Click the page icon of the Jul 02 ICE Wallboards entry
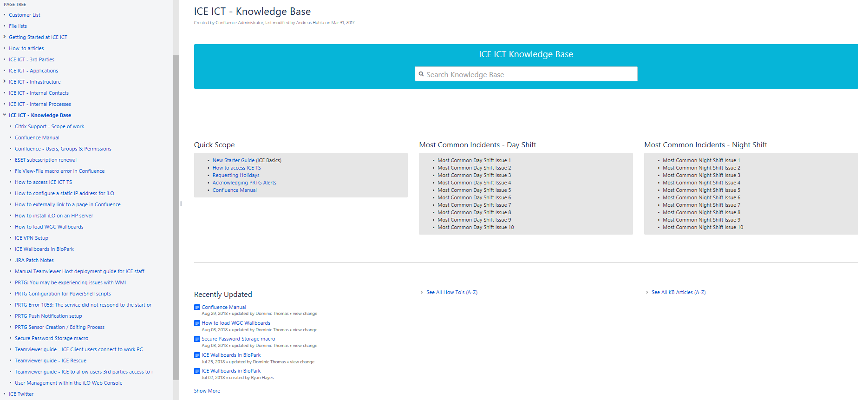 tap(197, 371)
